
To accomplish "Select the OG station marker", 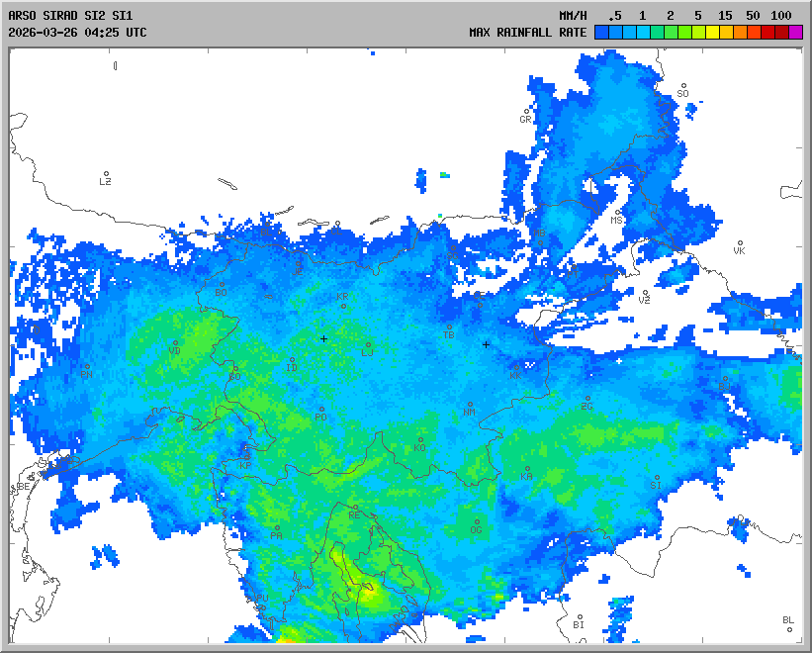I will point(477,522).
